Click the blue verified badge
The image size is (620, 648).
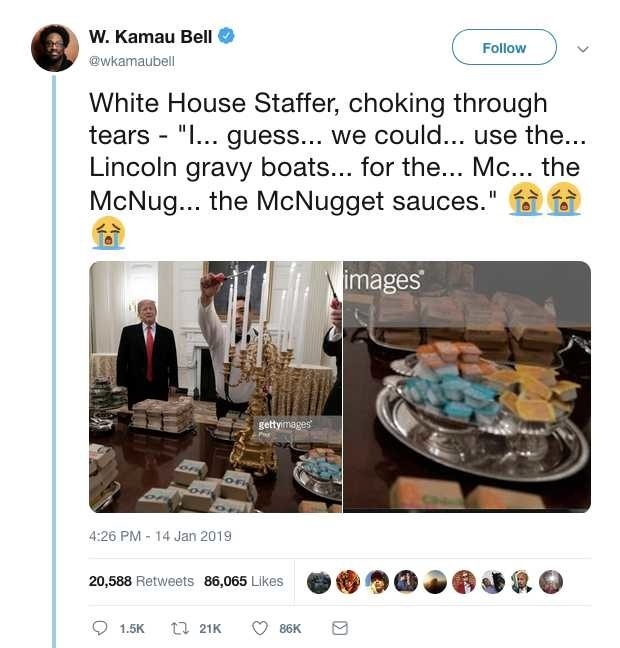(227, 37)
